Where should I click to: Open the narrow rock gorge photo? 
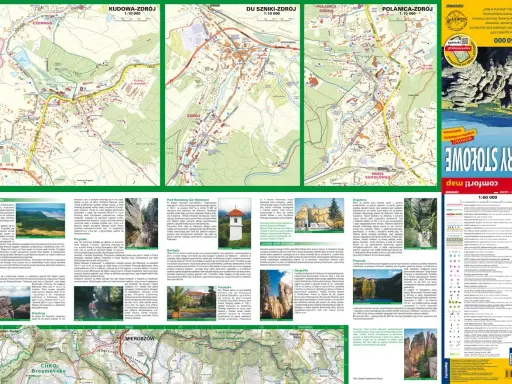(141, 223)
